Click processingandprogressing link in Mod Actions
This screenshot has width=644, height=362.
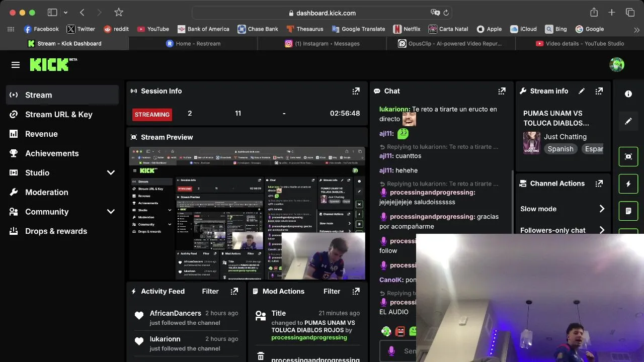pyautogui.click(x=309, y=337)
